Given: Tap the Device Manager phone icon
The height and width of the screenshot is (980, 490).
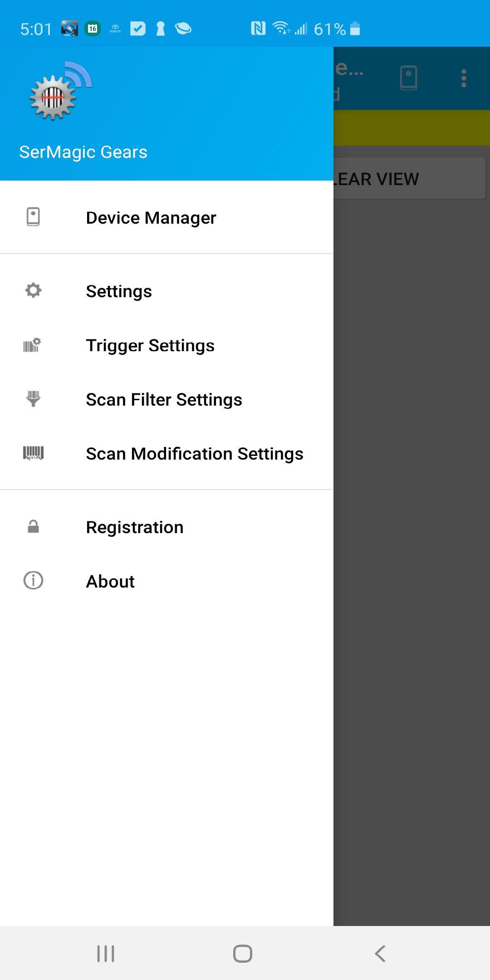Looking at the screenshot, I should tap(33, 217).
